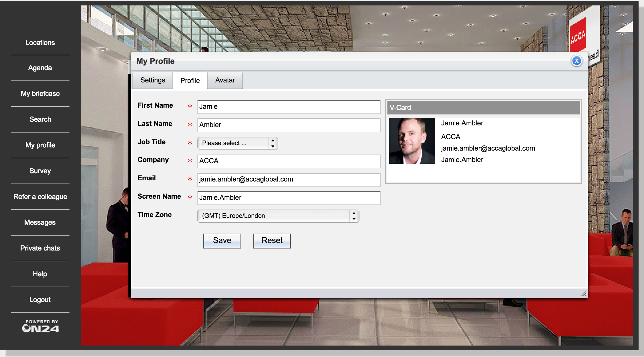Select the Profile tab

(x=190, y=81)
